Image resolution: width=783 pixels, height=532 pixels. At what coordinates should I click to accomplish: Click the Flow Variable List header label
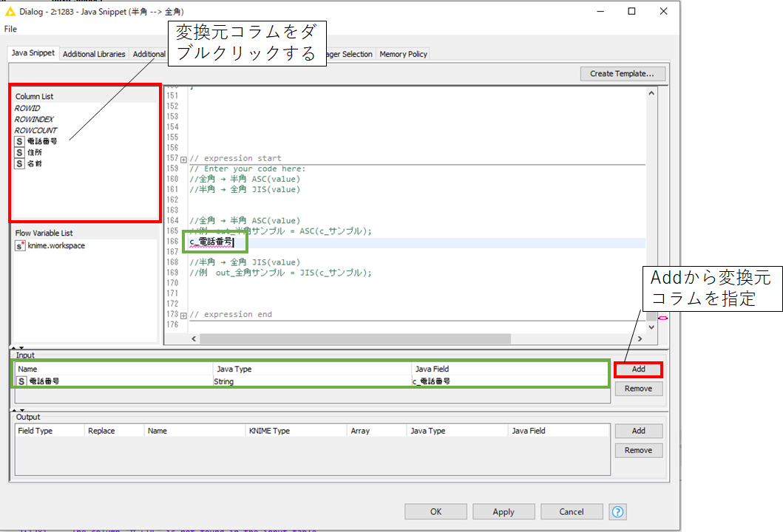click(x=44, y=233)
